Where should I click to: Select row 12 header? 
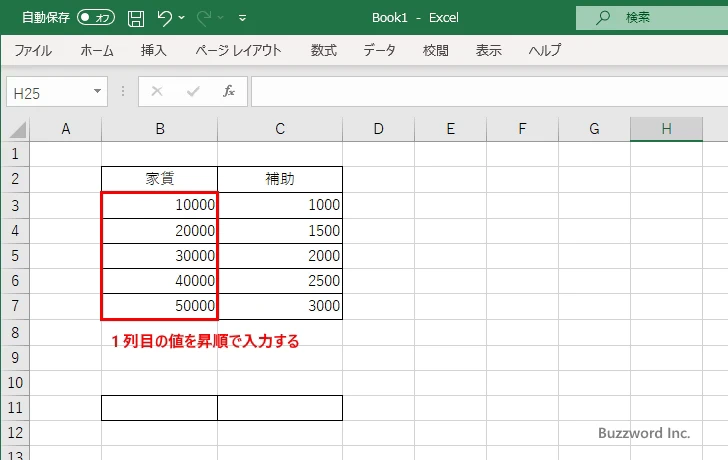pyautogui.click(x=15, y=433)
